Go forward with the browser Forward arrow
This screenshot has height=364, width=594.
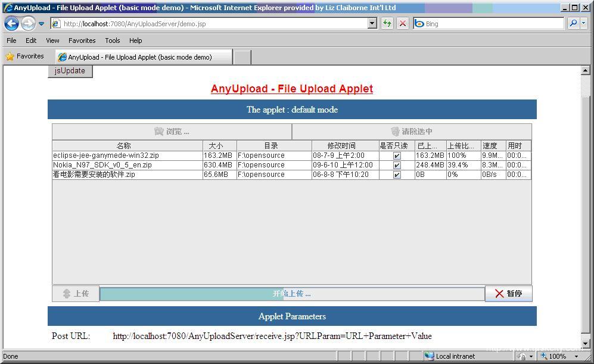(28, 23)
